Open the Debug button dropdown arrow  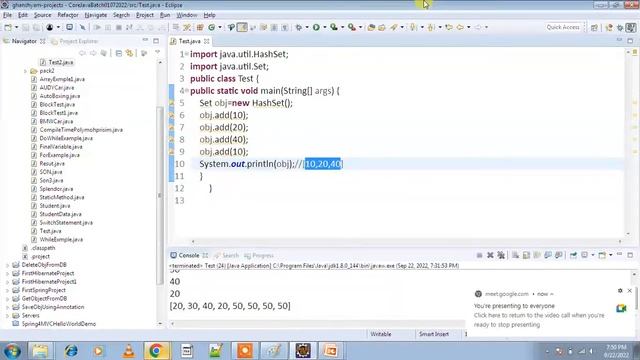click(307, 27)
